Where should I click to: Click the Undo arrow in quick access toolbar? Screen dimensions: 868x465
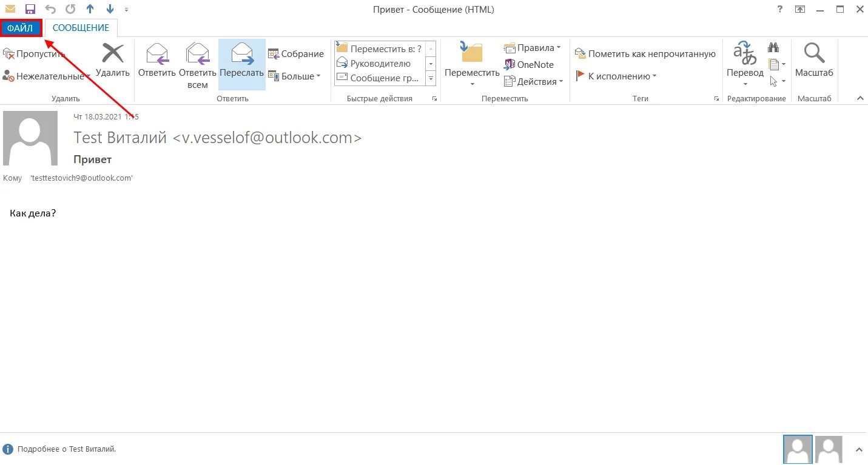[50, 9]
